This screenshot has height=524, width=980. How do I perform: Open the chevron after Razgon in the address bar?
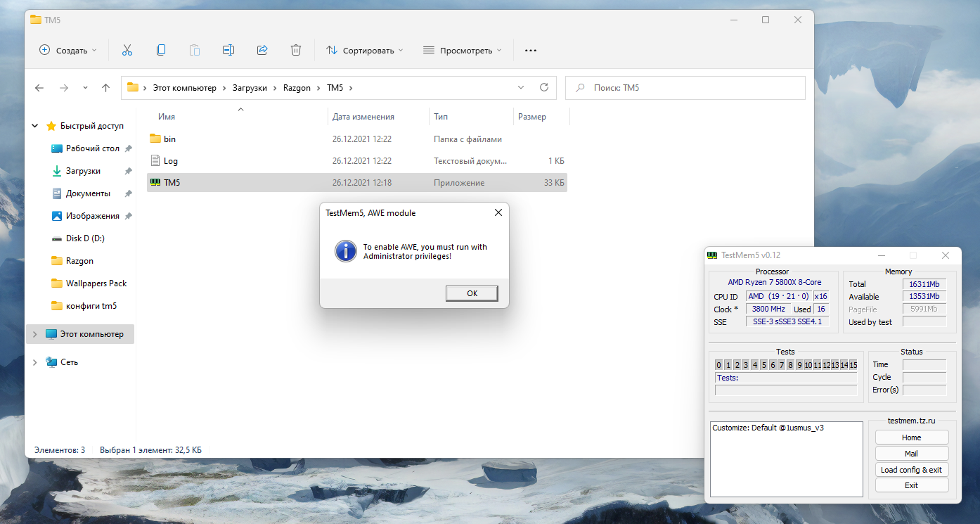tap(318, 88)
